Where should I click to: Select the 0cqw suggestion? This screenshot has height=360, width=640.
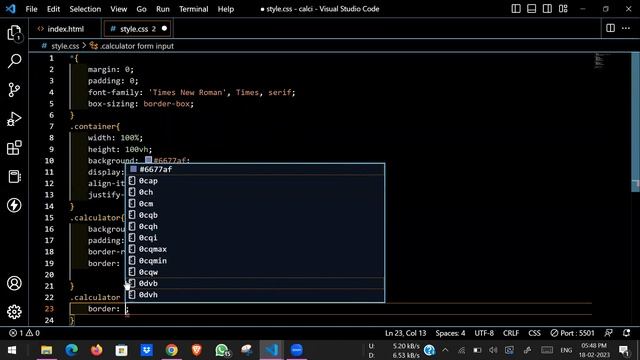coord(255,272)
